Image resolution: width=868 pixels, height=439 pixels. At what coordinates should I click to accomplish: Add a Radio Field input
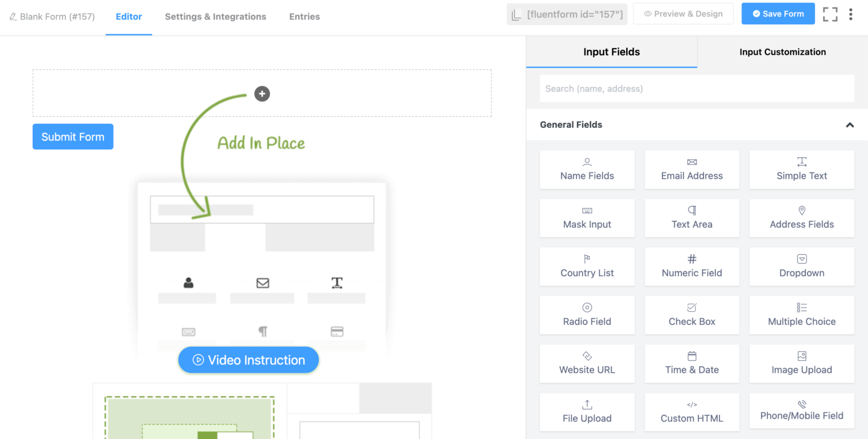[x=587, y=315]
